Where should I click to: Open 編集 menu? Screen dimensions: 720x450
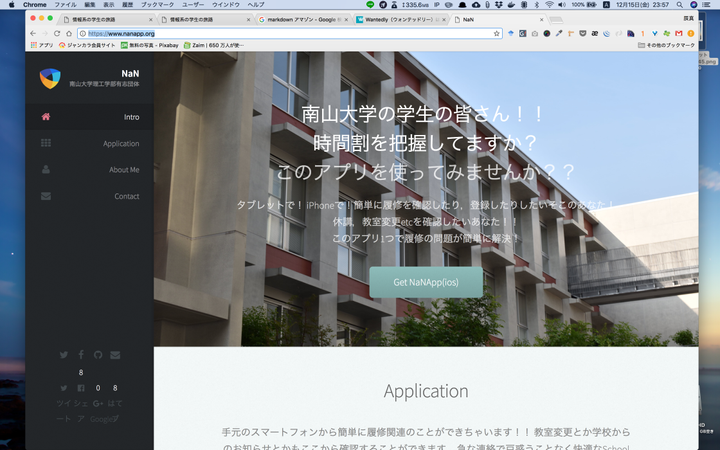(x=90, y=5)
